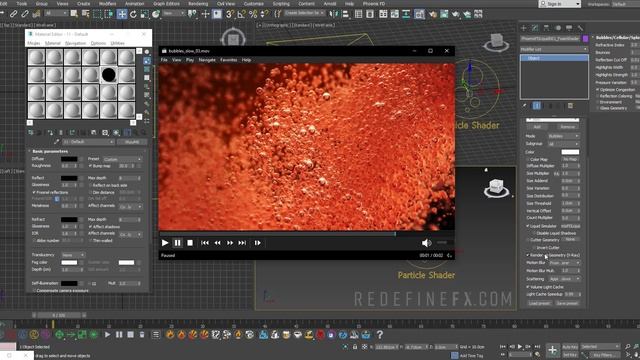Viewport: 640px width, 360px height.
Task: Open the Modes menu in Material Editor
Action: pos(33,43)
